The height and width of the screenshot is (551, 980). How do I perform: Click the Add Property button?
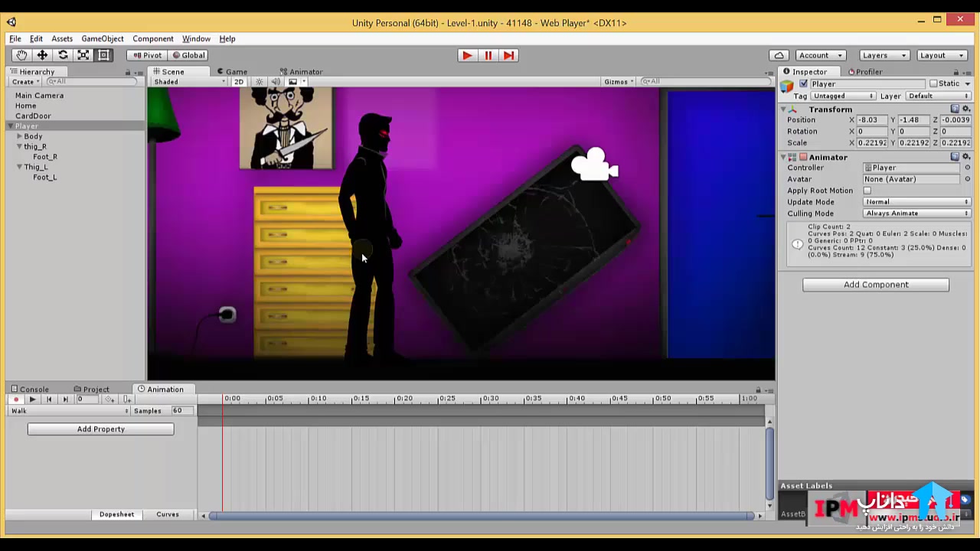[x=100, y=429]
